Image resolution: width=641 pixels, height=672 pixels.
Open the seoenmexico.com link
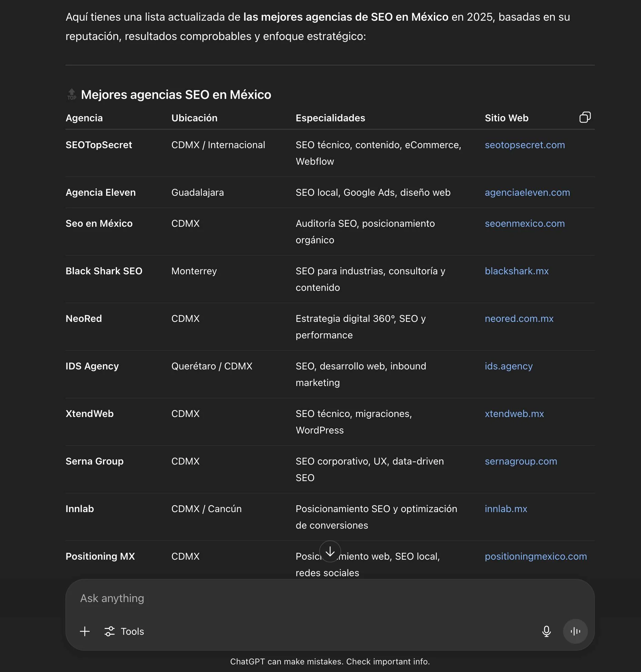point(525,223)
